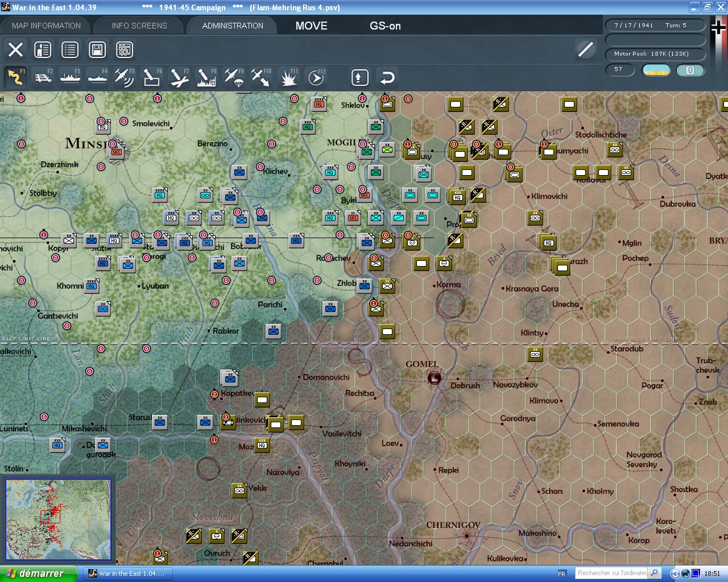This screenshot has width=728, height=582.
Task: Open the list report icon
Action: 70,49
